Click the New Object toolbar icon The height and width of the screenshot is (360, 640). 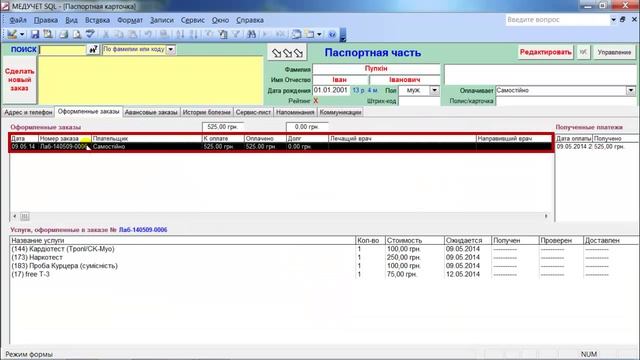click(310, 34)
